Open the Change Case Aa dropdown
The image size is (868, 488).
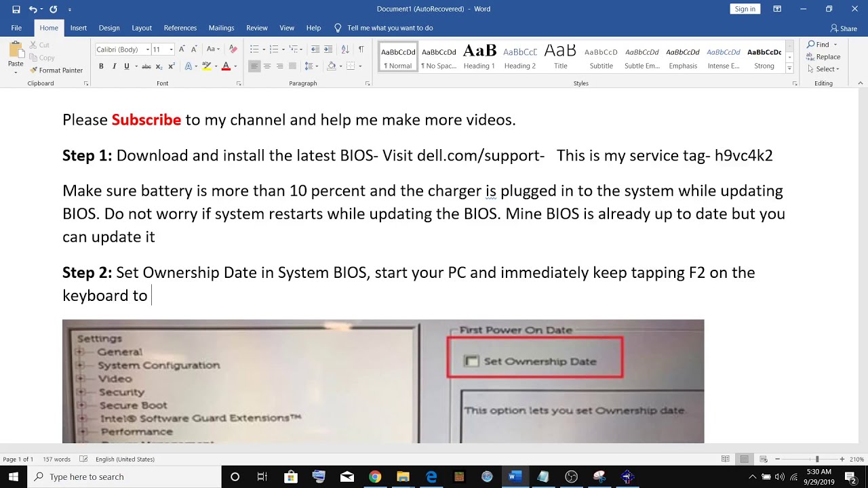point(214,49)
